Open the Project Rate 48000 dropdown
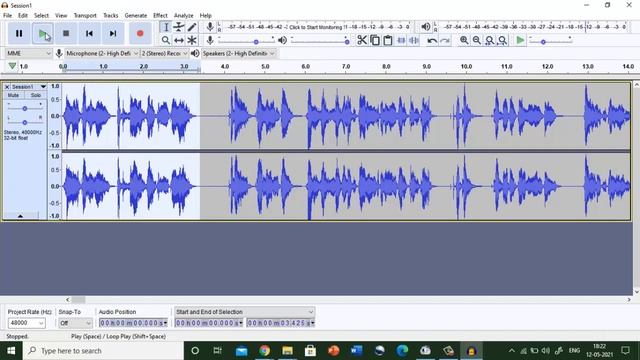 coord(27,323)
